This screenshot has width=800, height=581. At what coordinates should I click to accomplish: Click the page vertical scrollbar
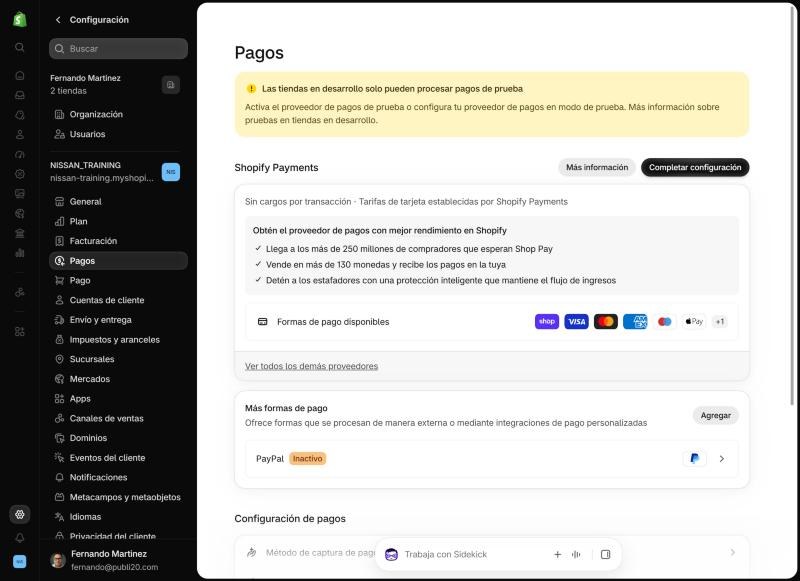pyautogui.click(x=792, y=204)
